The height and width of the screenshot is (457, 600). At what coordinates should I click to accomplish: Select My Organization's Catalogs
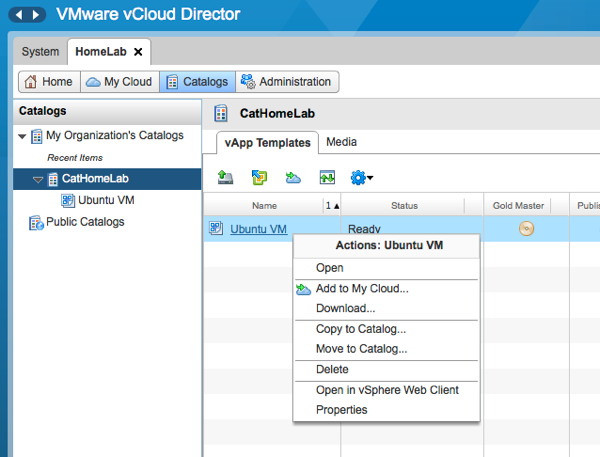pyautogui.click(x=114, y=135)
